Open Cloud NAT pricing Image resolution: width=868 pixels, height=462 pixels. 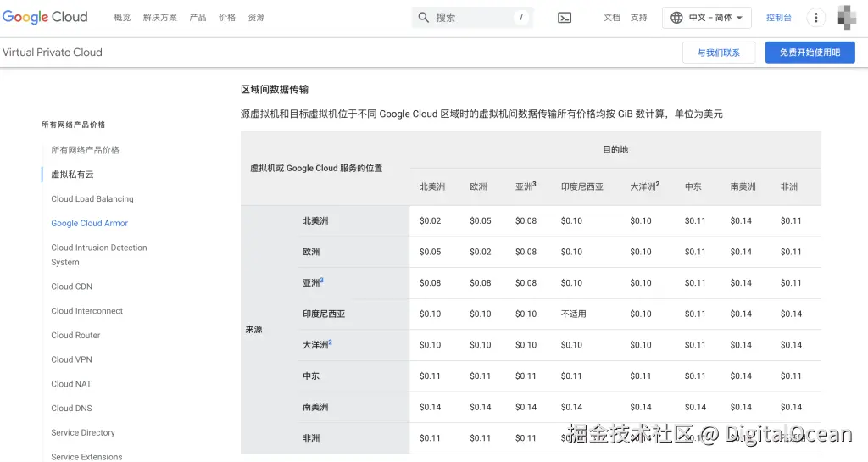pyautogui.click(x=71, y=383)
